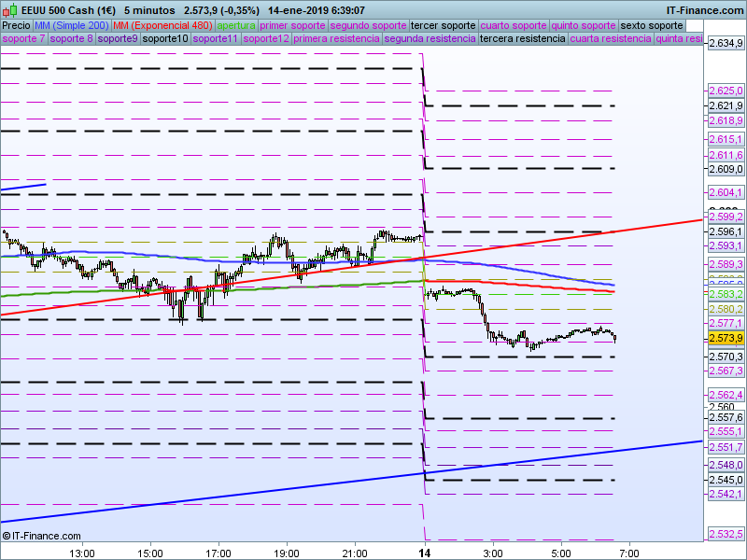Select the segundo soporte label
Viewport: 747px width, 560px height.
point(368,26)
